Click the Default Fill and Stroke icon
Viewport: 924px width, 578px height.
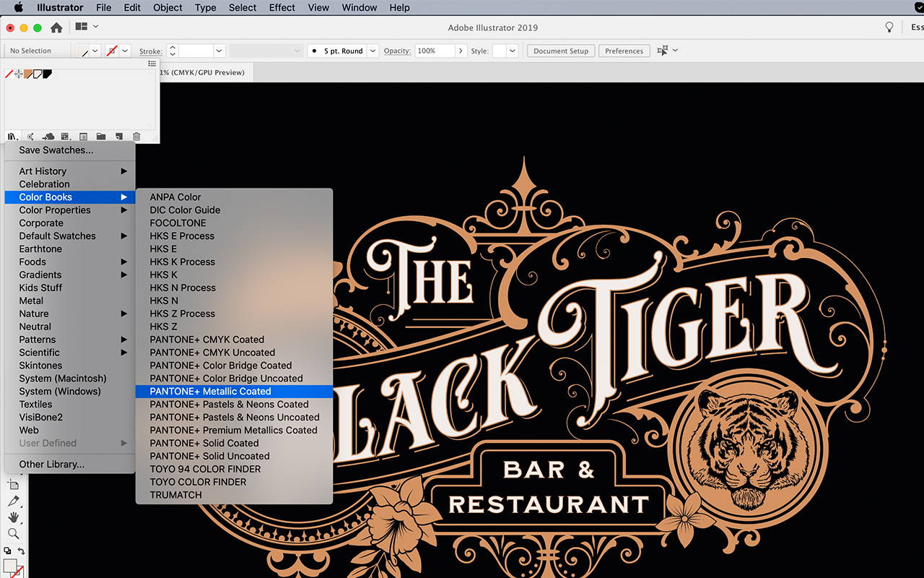[7, 551]
